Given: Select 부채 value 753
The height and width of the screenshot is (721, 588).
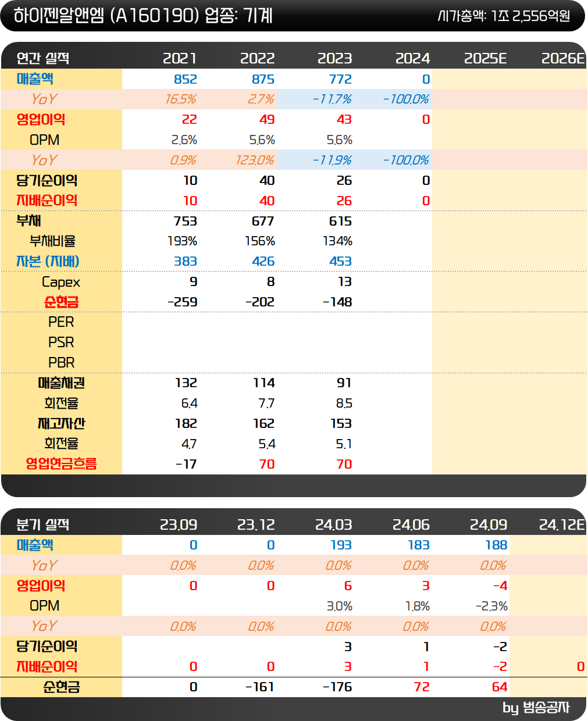Looking at the screenshot, I should [x=185, y=221].
